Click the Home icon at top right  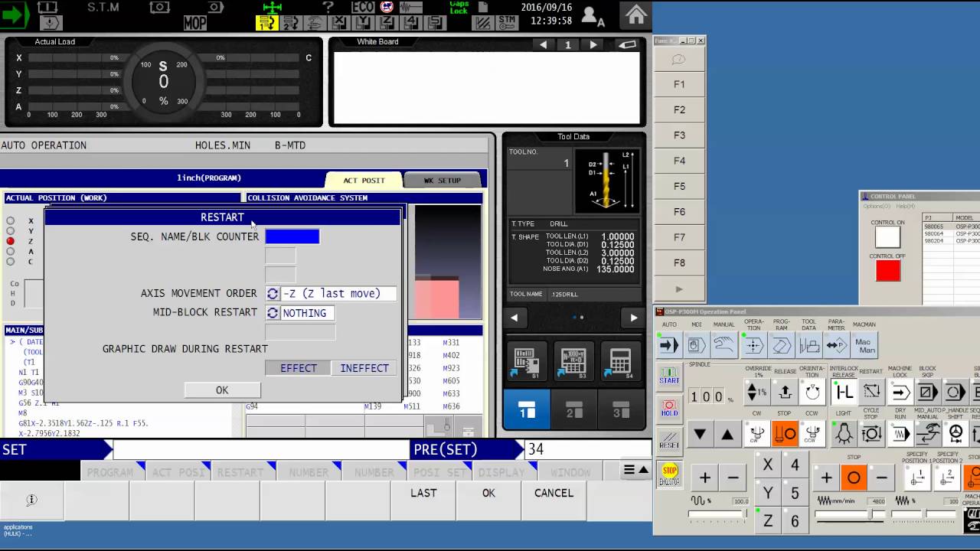point(636,14)
